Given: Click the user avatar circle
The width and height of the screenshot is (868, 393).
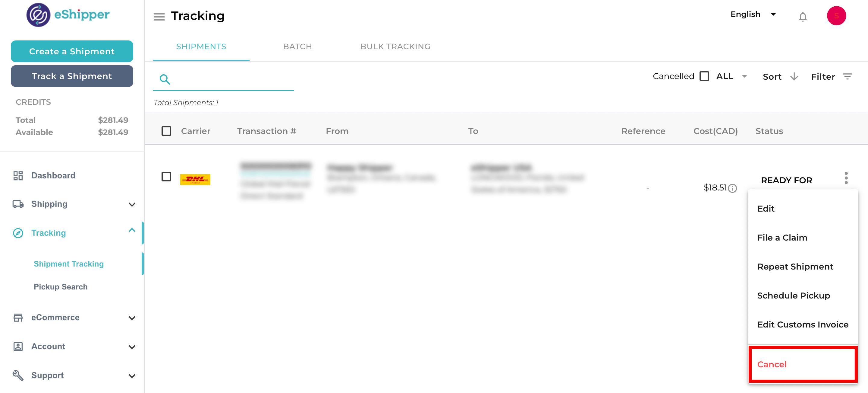Looking at the screenshot, I should tap(836, 16).
